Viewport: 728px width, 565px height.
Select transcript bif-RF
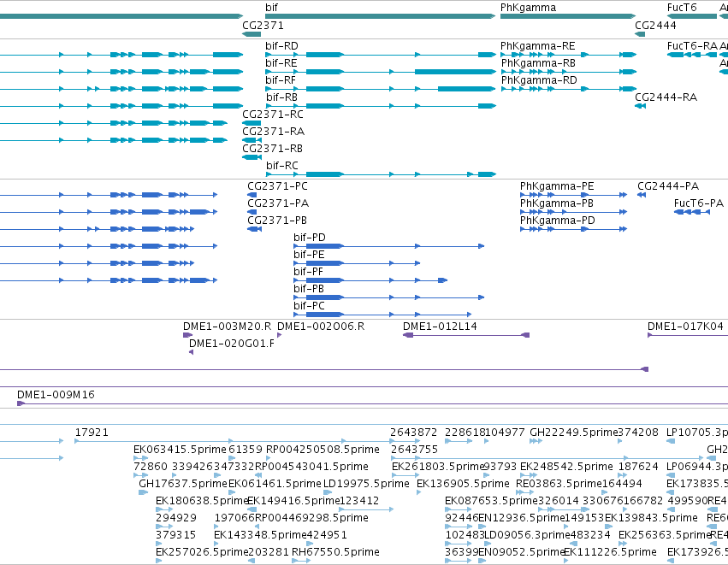point(380,89)
